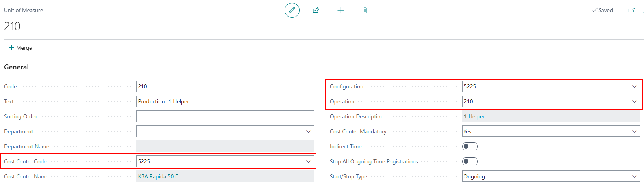Click the Operation Description label
This screenshot has width=644, height=191.
tap(357, 116)
